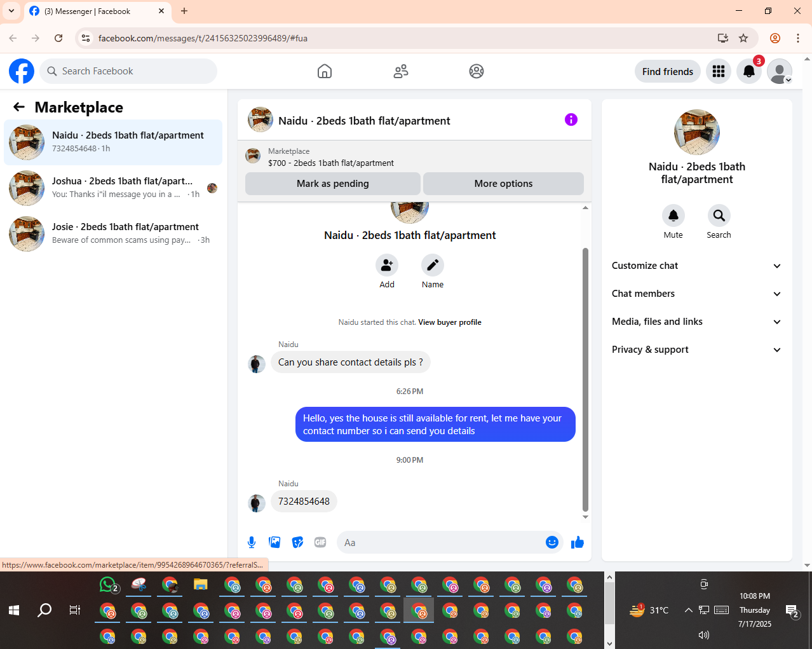Open the Joshua conversation in the list
Screen dimensions: 812x649
point(113,188)
